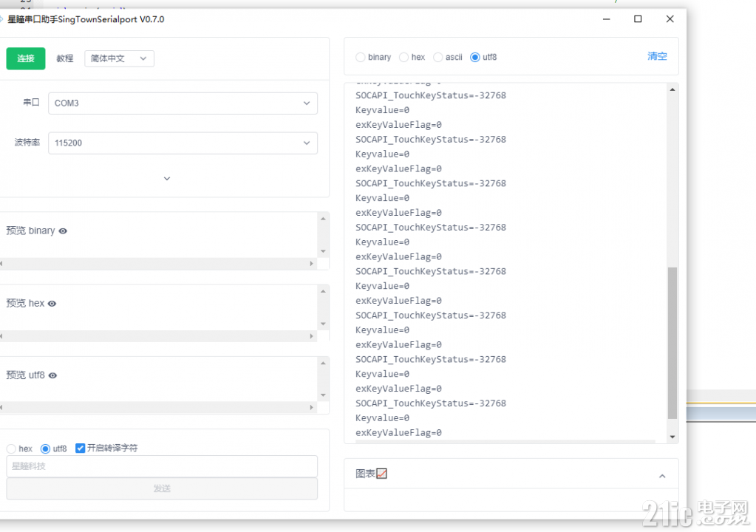This screenshot has height=532, width=756.
Task: Click the 预览 utf8 label
Action: 26,375
